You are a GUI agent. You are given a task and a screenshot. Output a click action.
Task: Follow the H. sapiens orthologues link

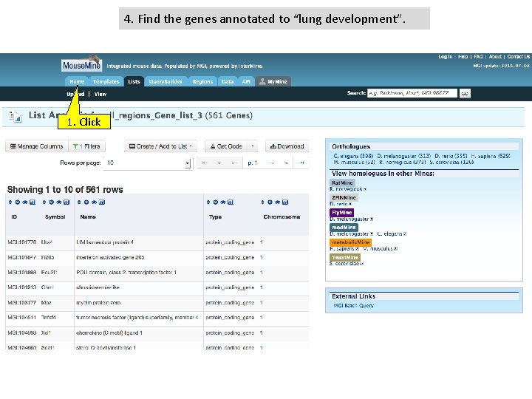point(491,156)
